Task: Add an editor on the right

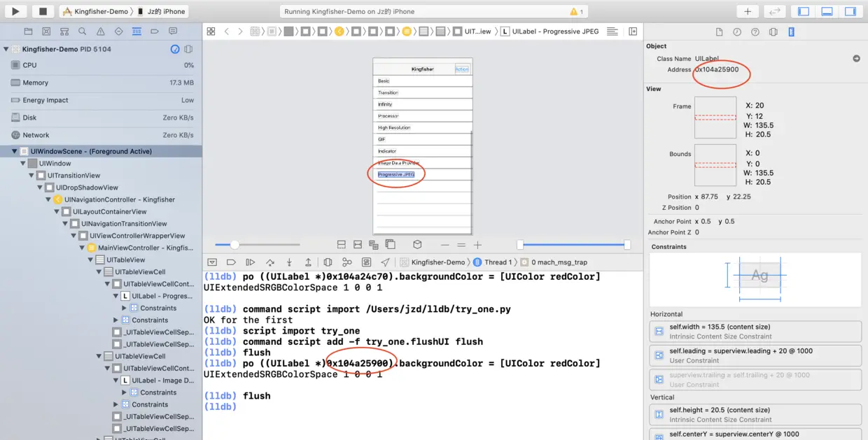Action: (633, 31)
